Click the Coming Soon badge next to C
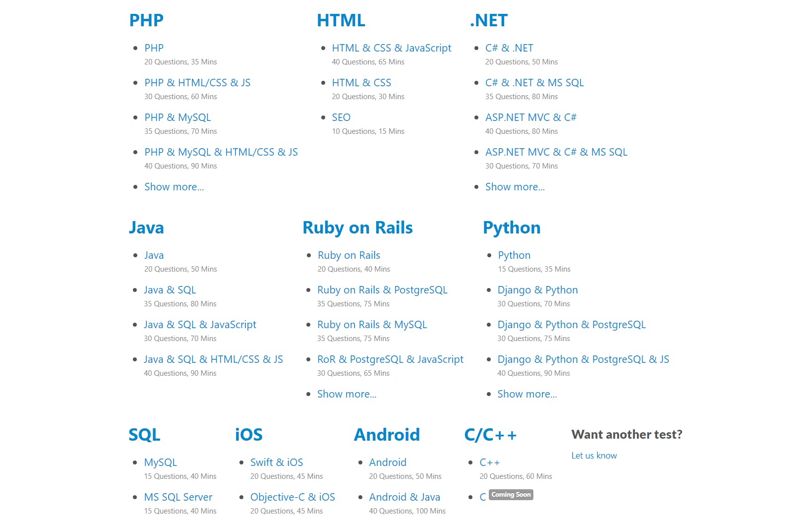The image size is (812, 519). pyautogui.click(x=511, y=495)
